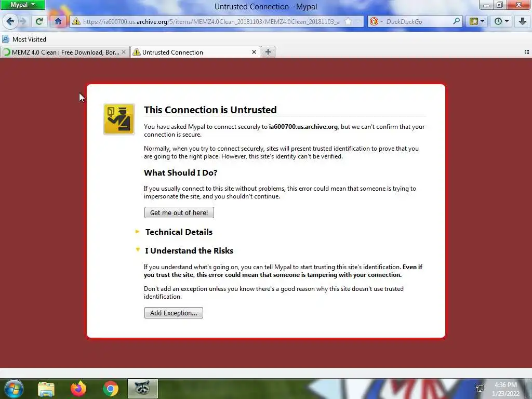Launch Firefox from the taskbar
Image resolution: width=532 pixels, height=399 pixels.
coord(78,389)
